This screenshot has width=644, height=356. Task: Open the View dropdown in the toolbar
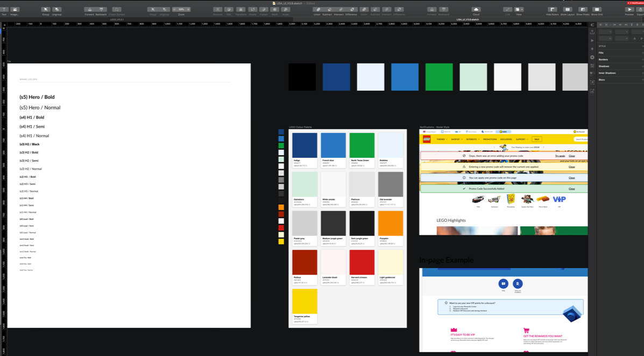pyautogui.click(x=519, y=10)
